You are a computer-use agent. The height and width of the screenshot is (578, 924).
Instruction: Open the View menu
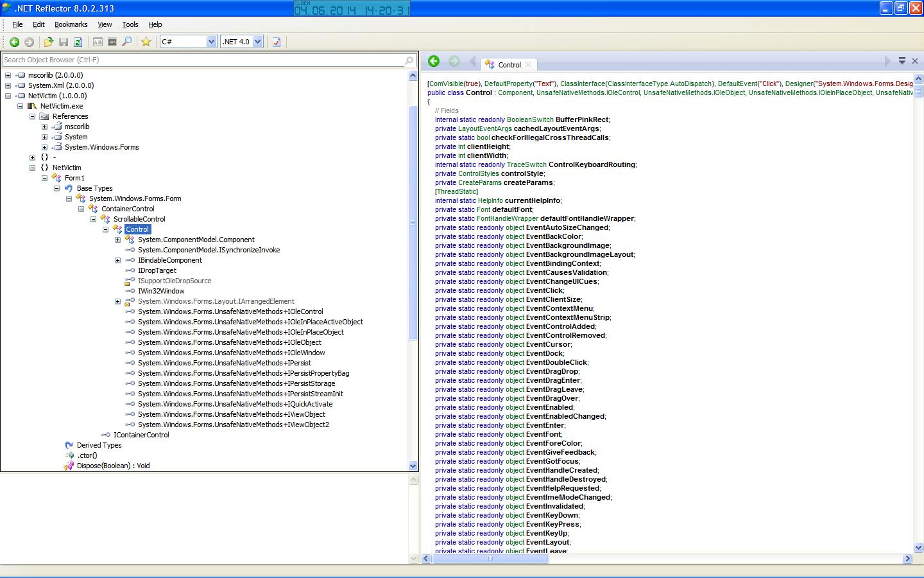tap(105, 24)
